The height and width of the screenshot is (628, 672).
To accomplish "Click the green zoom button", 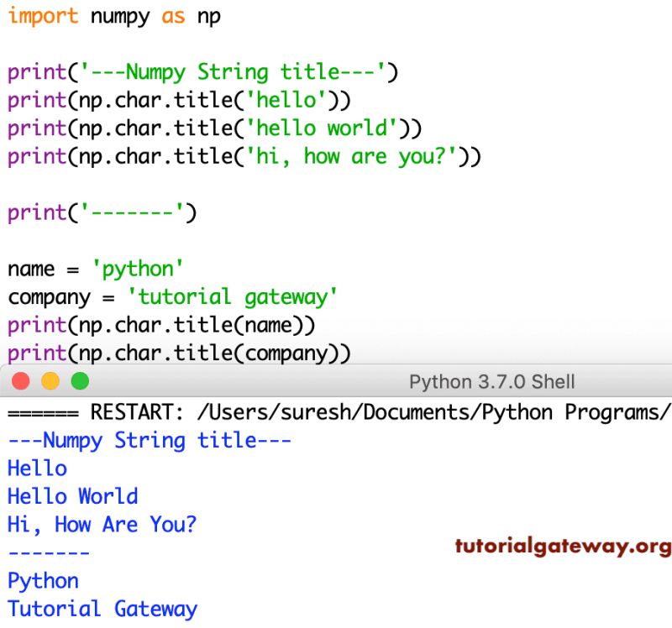I will tap(80, 381).
